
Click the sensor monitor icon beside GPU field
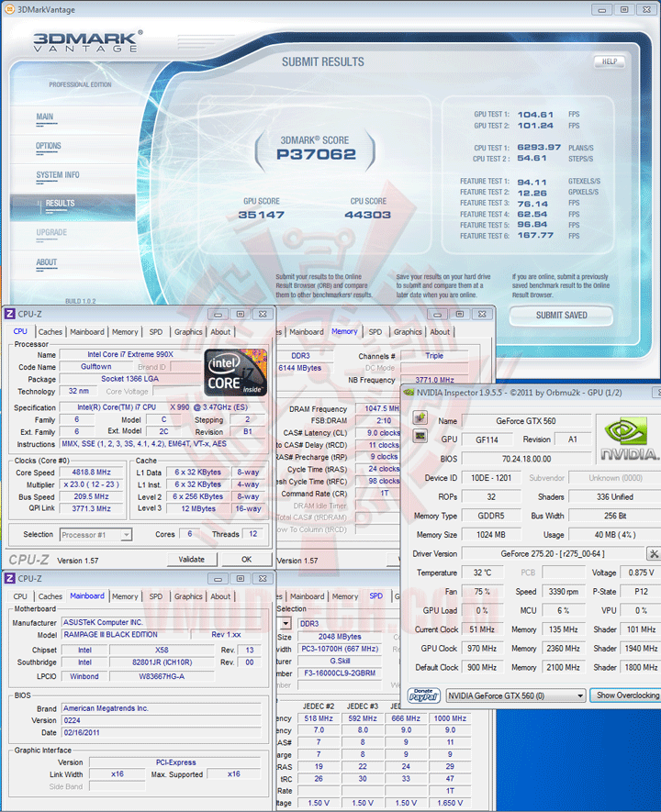tap(420, 436)
